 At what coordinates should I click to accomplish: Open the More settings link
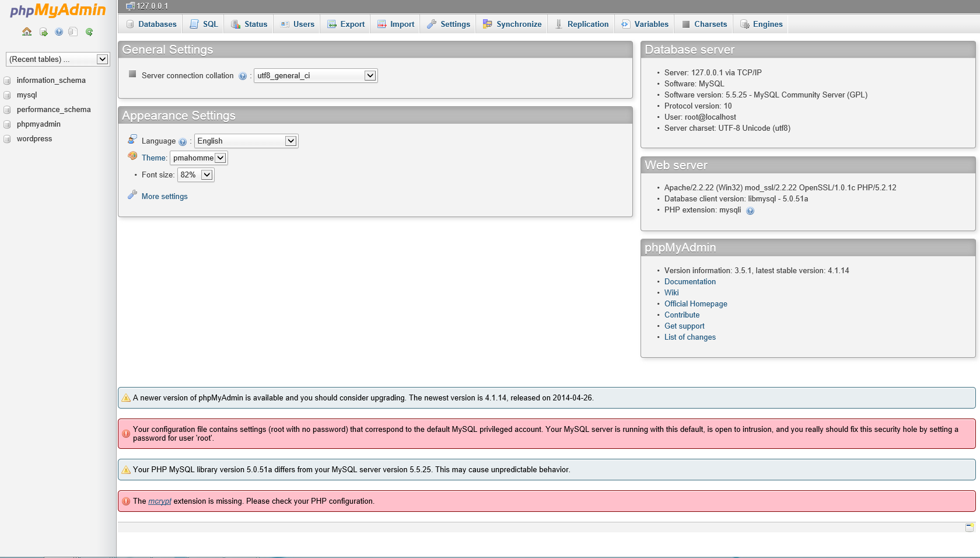164,197
